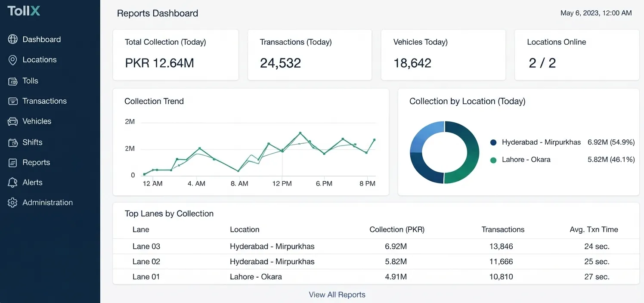644x303 pixels.
Task: Click the Lahore - Okara green legend dot
Action: (493, 160)
